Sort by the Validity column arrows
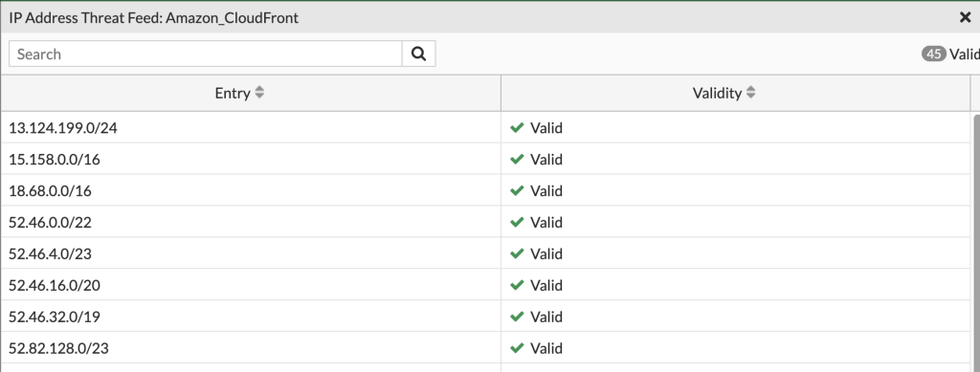 tap(750, 93)
